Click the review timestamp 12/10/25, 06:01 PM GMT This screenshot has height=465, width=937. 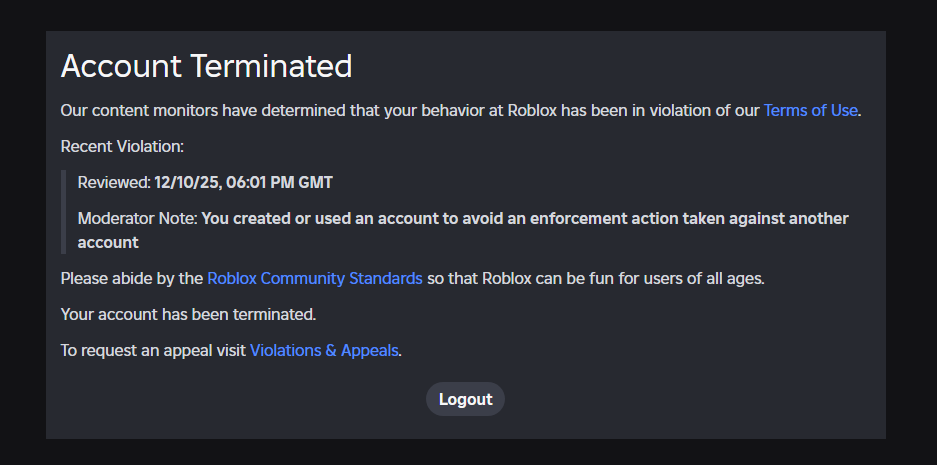click(243, 182)
